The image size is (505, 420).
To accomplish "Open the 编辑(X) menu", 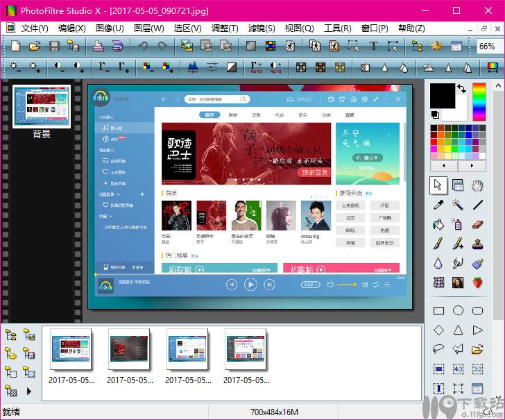I will coord(72,28).
